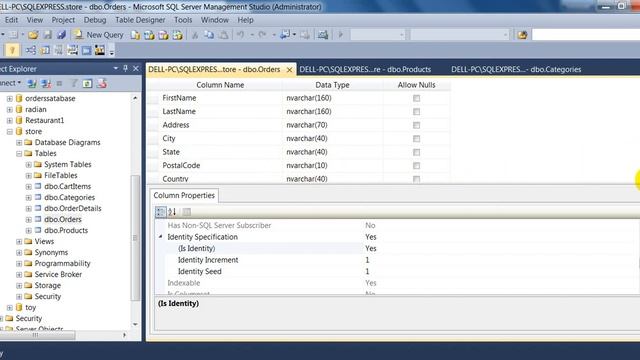This screenshot has height=360, width=640.
Task: Open Manage Indexes and Keys icon
Action: 45,50
